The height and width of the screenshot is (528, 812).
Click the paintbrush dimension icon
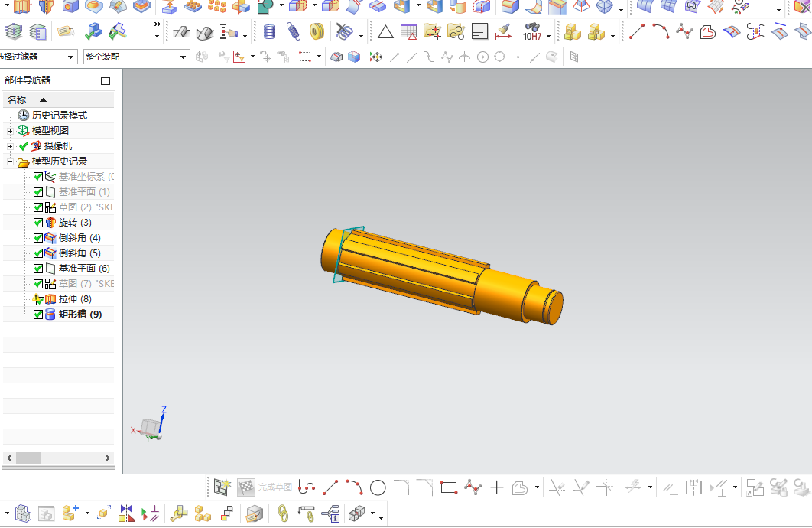point(503,32)
